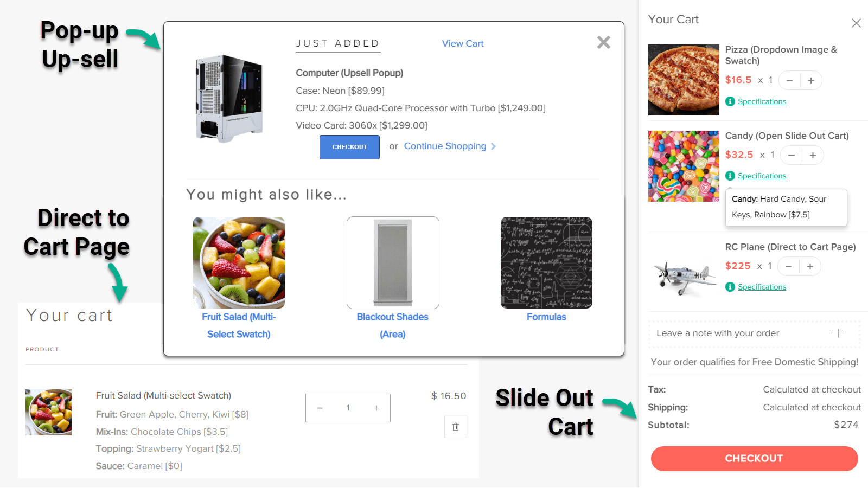Screen dimensions: 868x488
Task: Increase RC Plane quantity by one
Action: pos(810,267)
